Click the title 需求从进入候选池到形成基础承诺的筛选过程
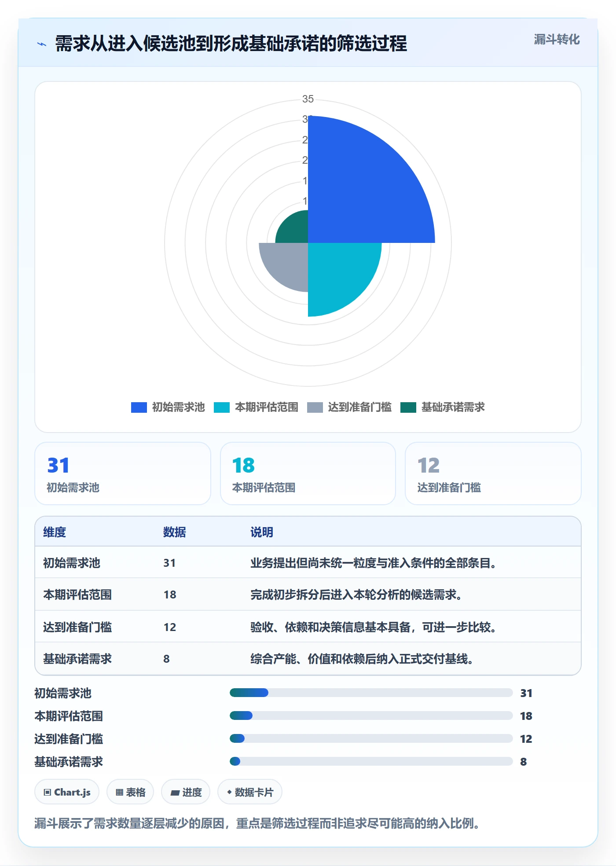Screen dimensions: 616x866 (x=231, y=44)
